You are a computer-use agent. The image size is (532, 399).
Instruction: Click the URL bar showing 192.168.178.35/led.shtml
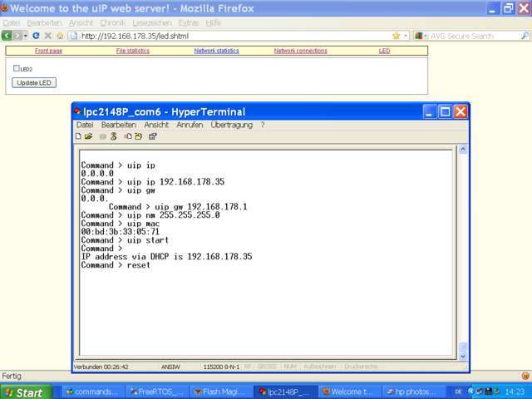(231, 36)
